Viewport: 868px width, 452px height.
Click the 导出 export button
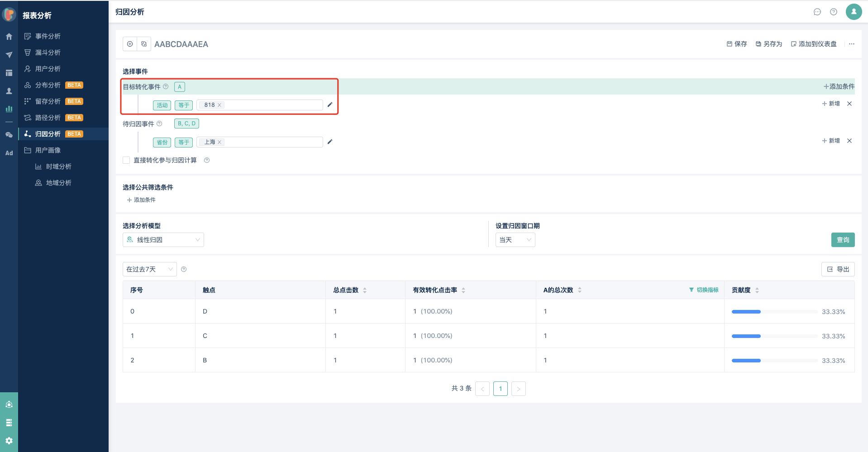[x=838, y=269]
